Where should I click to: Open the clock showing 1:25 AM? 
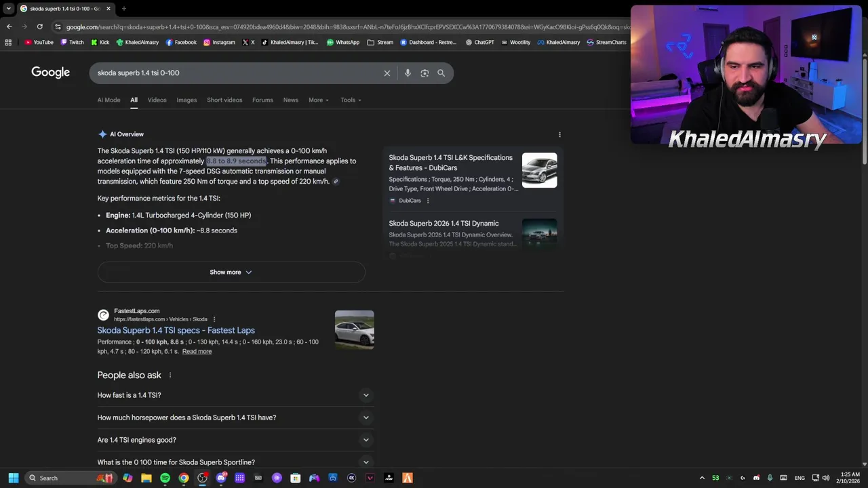click(x=850, y=478)
